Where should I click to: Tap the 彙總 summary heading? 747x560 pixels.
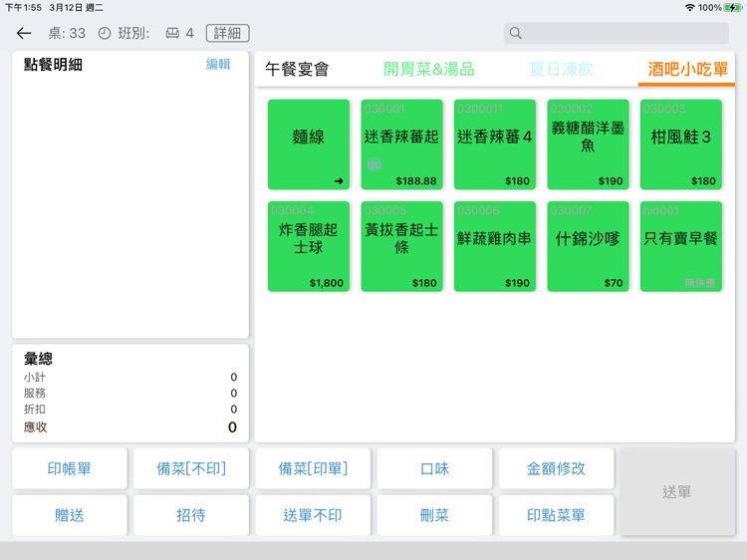[38, 359]
